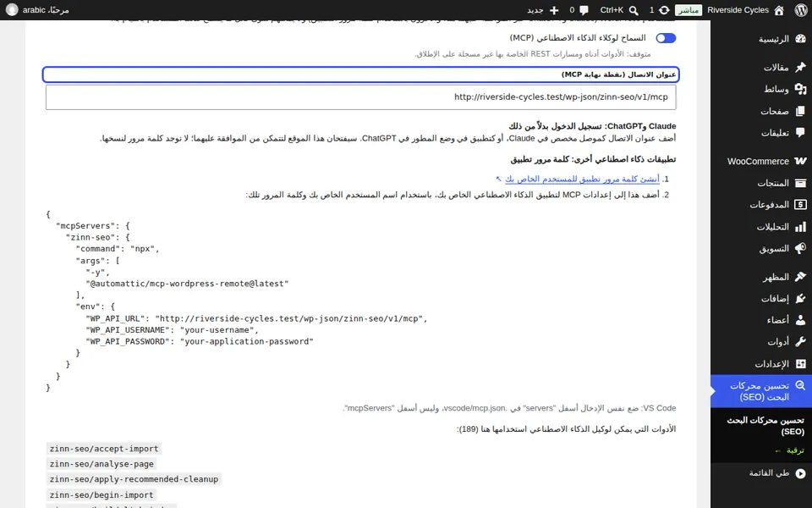
Task: Click zinn-seo/apply-recommended-cleanup tool name
Action: point(134,479)
